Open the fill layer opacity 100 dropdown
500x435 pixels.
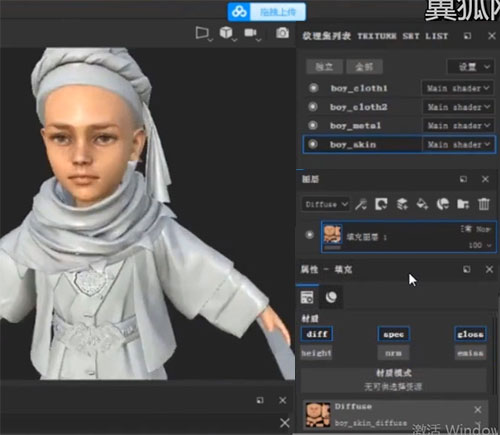(x=480, y=245)
